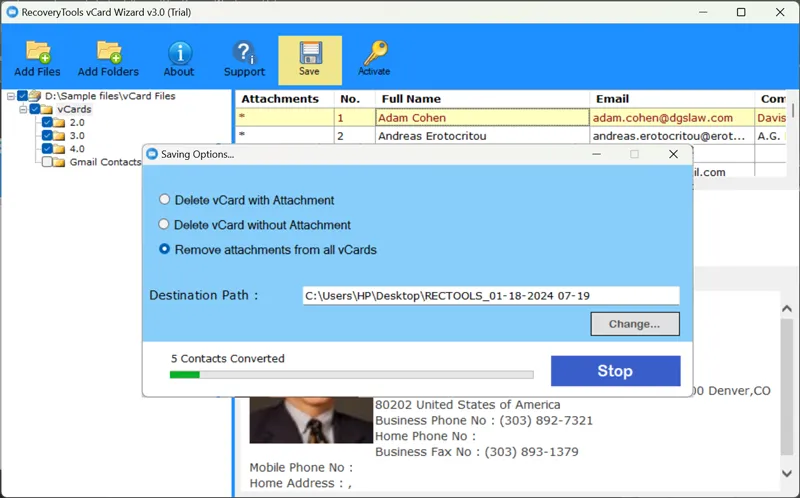
Task: Click the andreas.erotocritou@erot… email cell
Action: point(672,136)
